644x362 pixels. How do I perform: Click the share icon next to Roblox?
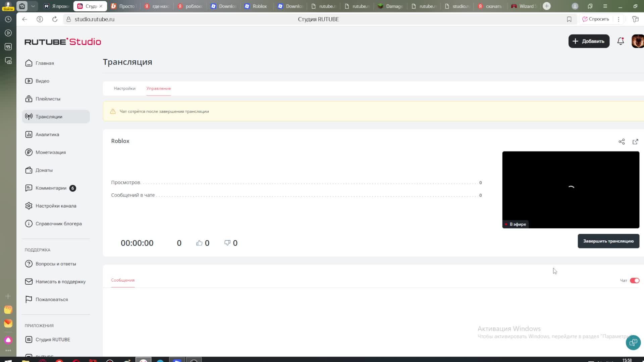pyautogui.click(x=622, y=142)
